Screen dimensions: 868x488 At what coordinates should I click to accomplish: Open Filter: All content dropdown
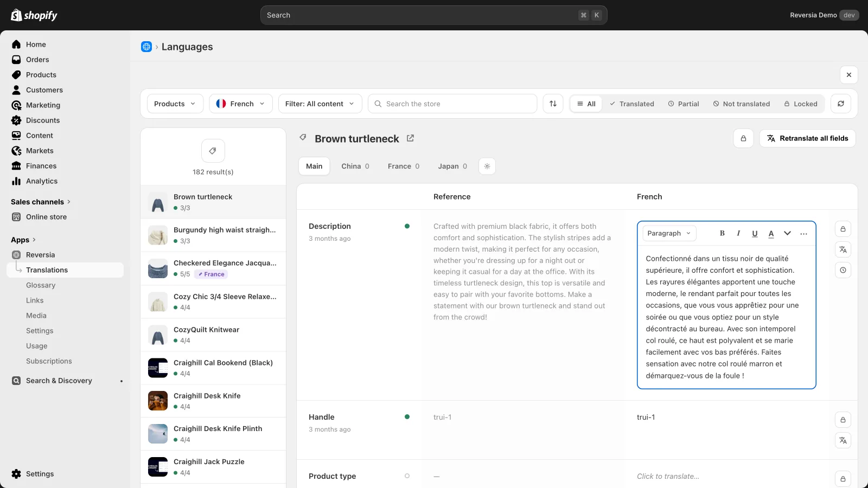tap(320, 104)
